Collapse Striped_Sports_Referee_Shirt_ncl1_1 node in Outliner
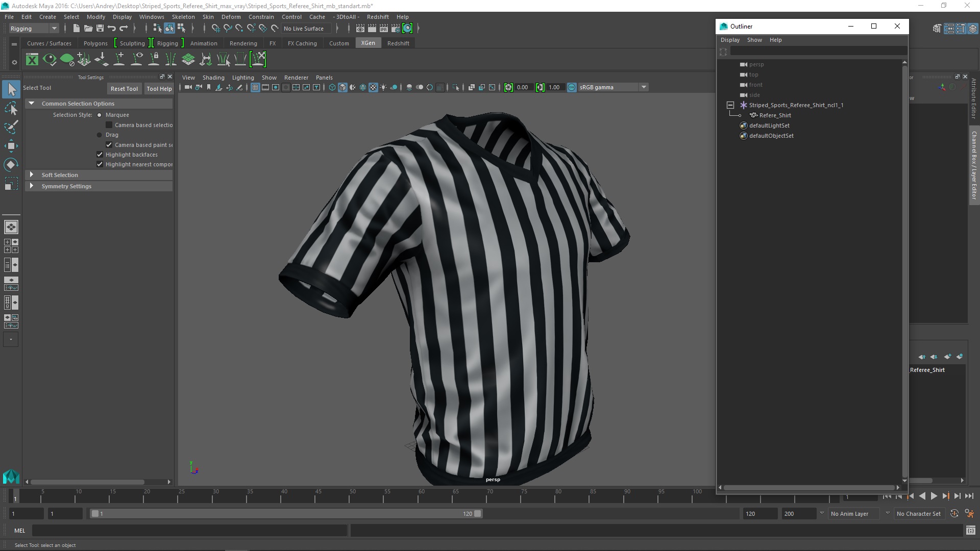The height and width of the screenshot is (551, 980). pyautogui.click(x=730, y=105)
